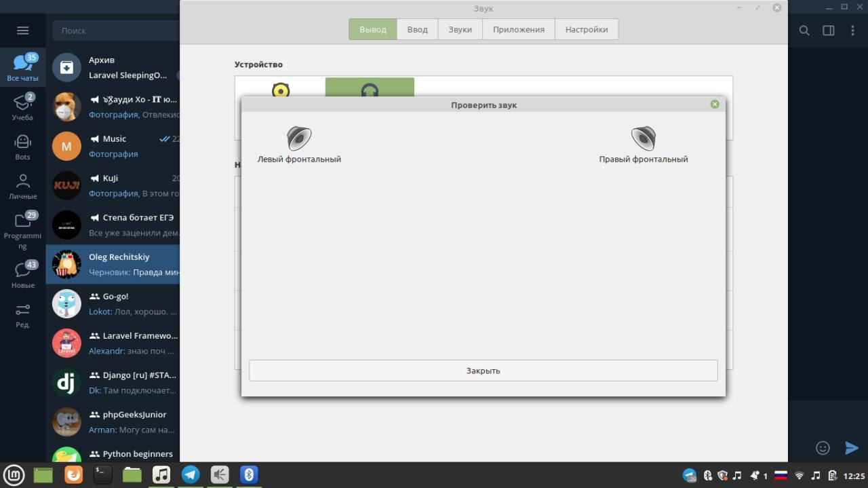
Task: Click the Bluetooth taskbar window button
Action: pyautogui.click(x=249, y=474)
